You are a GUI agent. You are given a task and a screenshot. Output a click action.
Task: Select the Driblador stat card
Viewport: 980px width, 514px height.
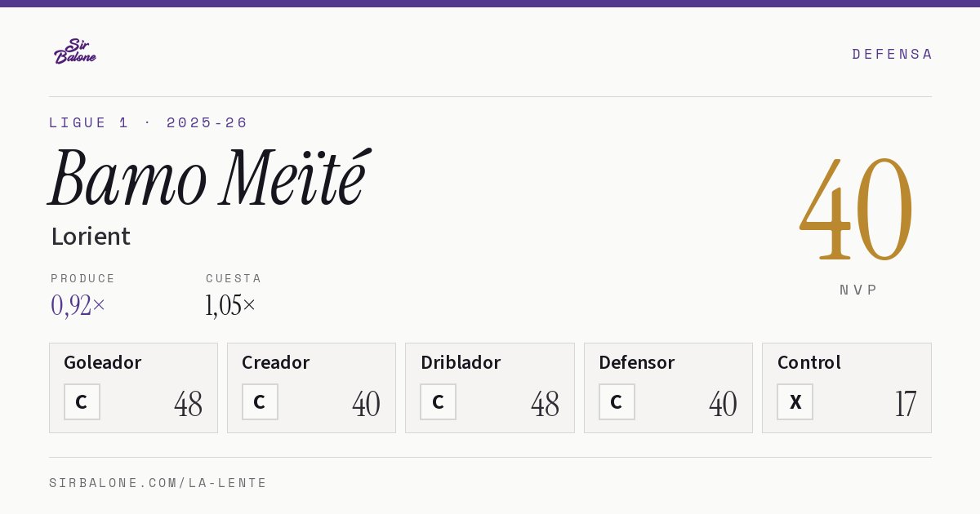(490, 388)
